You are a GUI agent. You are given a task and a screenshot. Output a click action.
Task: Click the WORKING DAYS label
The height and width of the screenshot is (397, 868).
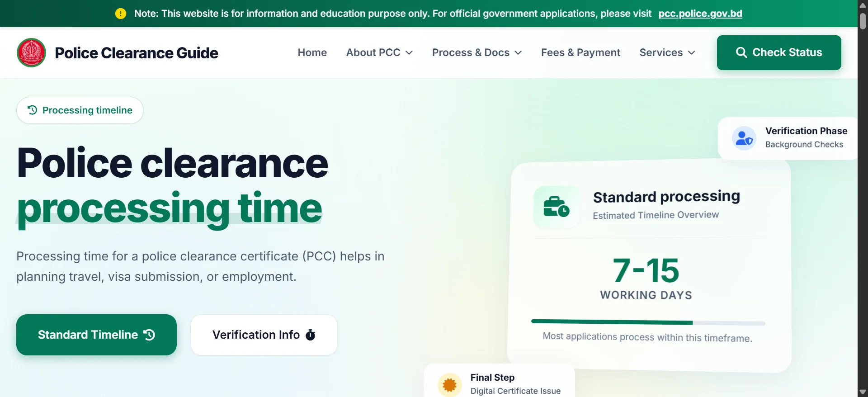(x=646, y=295)
